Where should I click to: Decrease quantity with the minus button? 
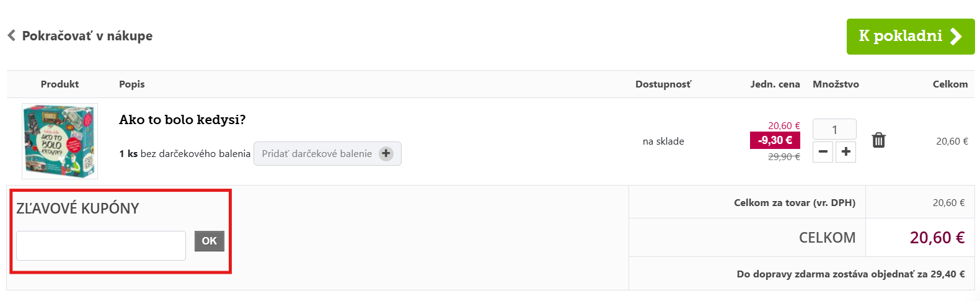coord(823,151)
